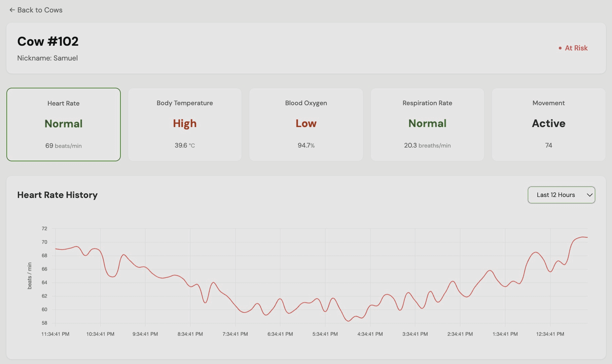
Task: Click the 69 beats/min value
Action: (x=64, y=146)
